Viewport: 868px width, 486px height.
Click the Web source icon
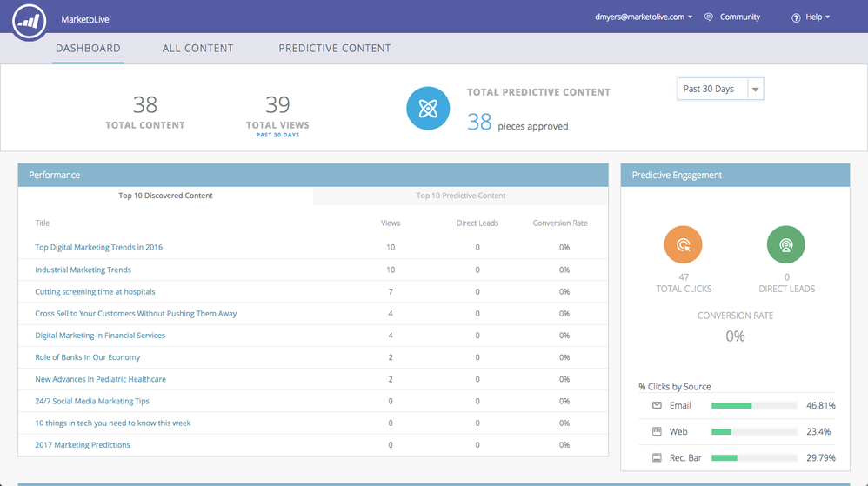point(657,431)
